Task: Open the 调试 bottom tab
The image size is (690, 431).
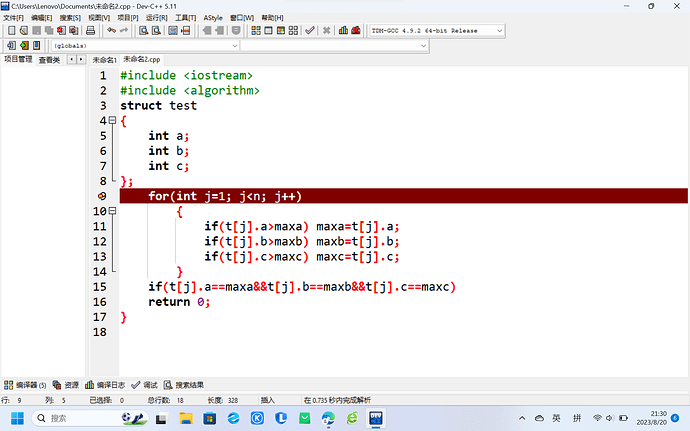Action: click(145, 385)
